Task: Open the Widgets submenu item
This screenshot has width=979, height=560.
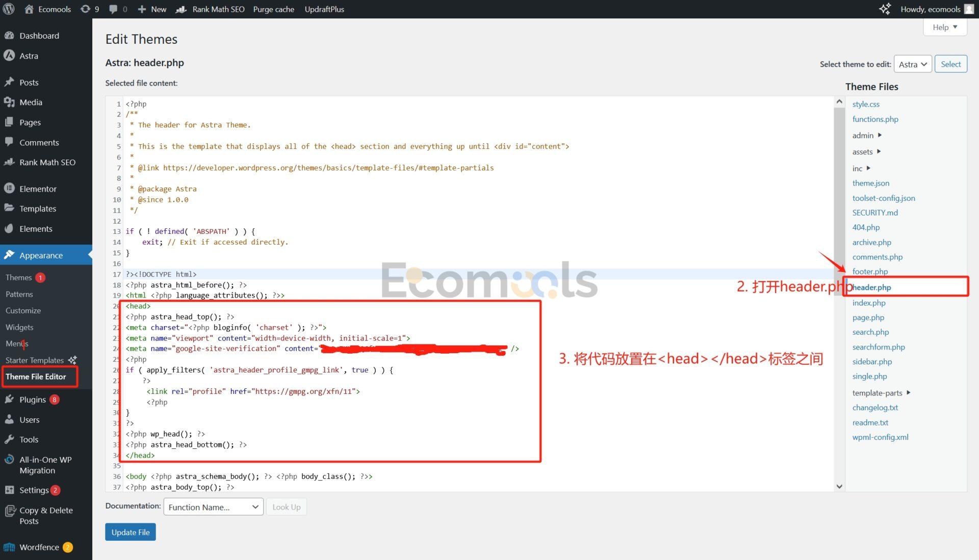Action: point(19,327)
